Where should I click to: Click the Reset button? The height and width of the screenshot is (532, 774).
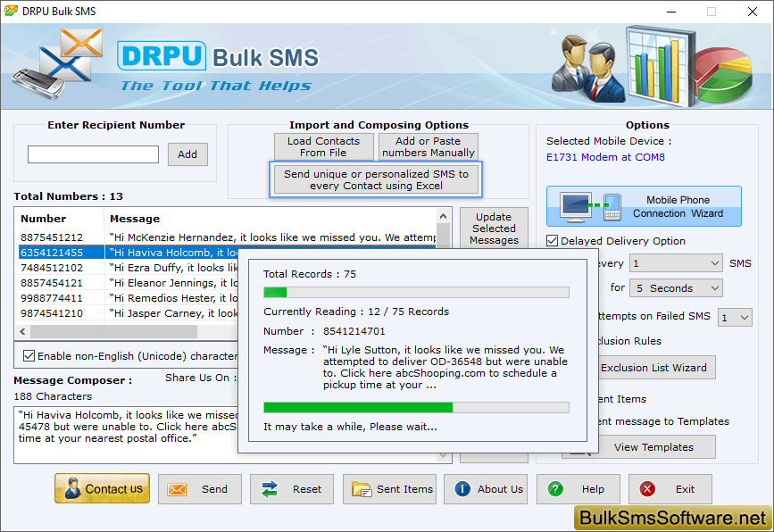click(x=292, y=489)
